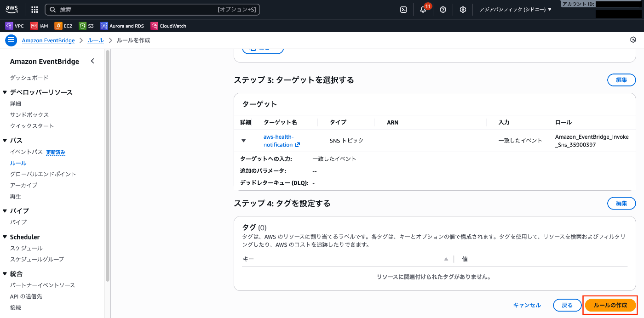Open IAM shortcut in favorites bar
This screenshot has width=644, height=318.
click(x=39, y=26)
